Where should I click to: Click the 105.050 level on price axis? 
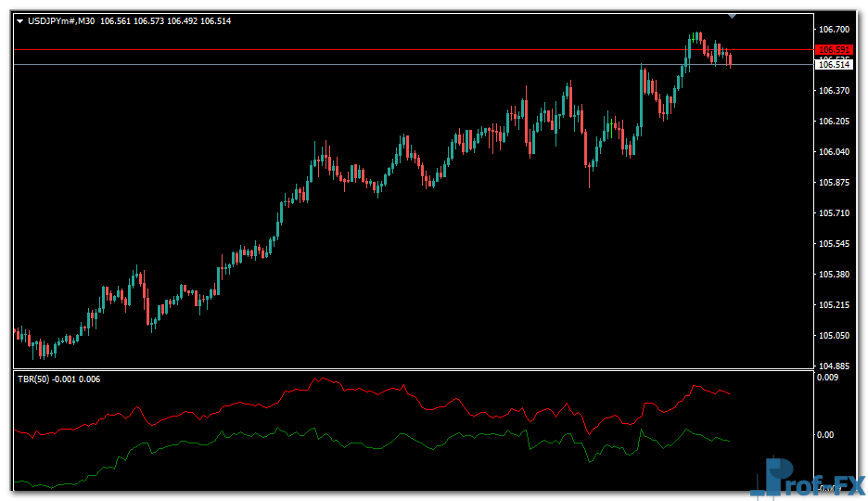tap(833, 336)
